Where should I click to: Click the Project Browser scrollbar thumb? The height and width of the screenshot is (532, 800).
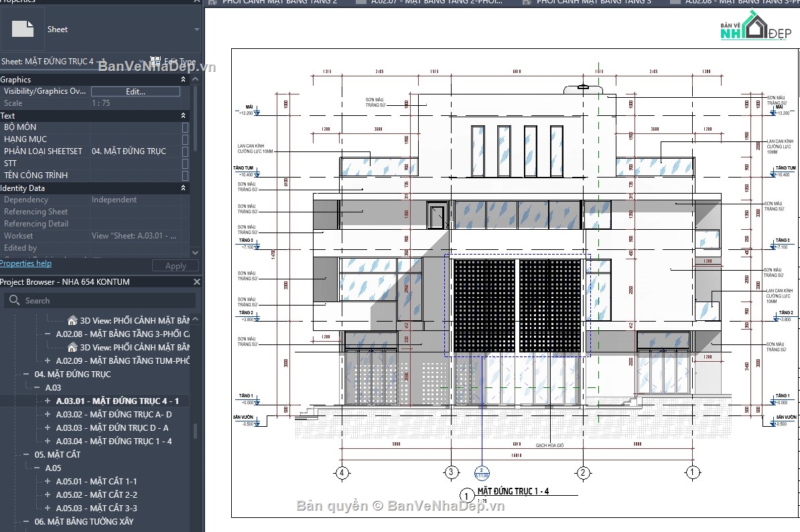click(x=195, y=431)
